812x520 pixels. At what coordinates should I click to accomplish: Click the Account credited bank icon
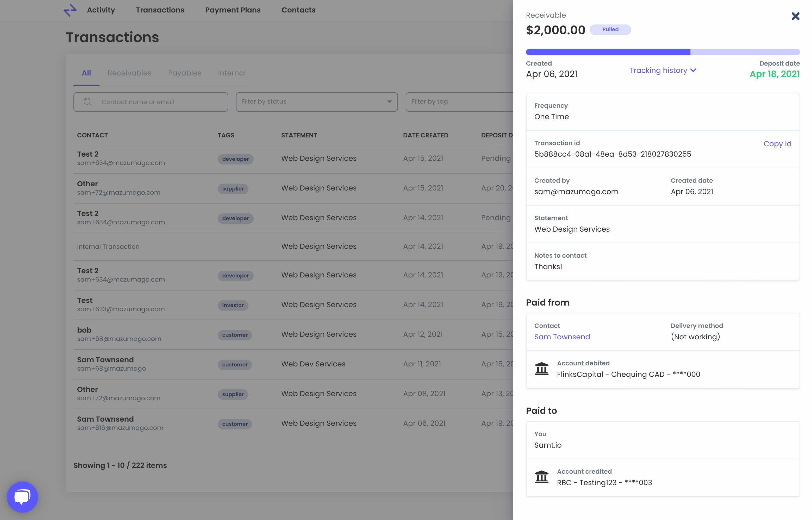pyautogui.click(x=541, y=477)
